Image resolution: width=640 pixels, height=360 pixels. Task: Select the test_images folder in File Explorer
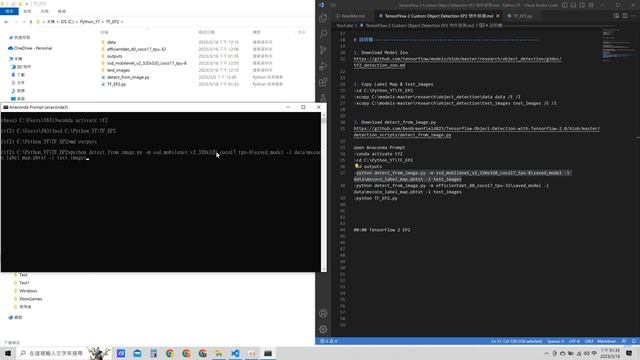click(118, 70)
